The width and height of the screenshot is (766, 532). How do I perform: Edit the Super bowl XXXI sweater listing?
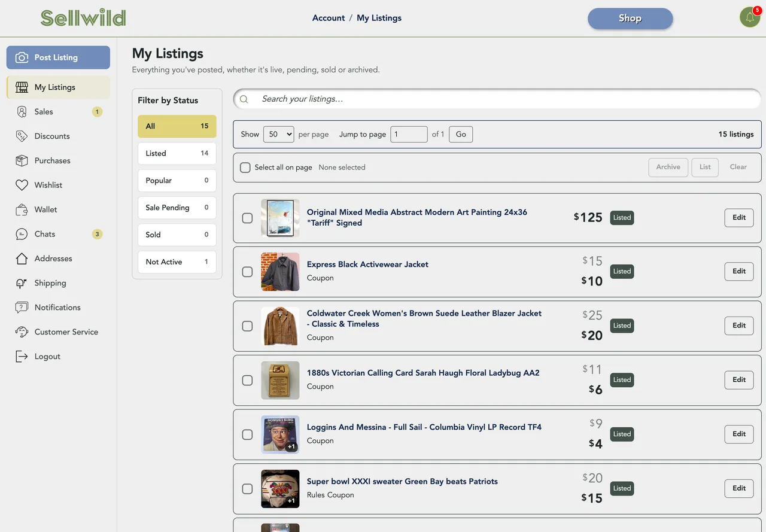(x=739, y=488)
